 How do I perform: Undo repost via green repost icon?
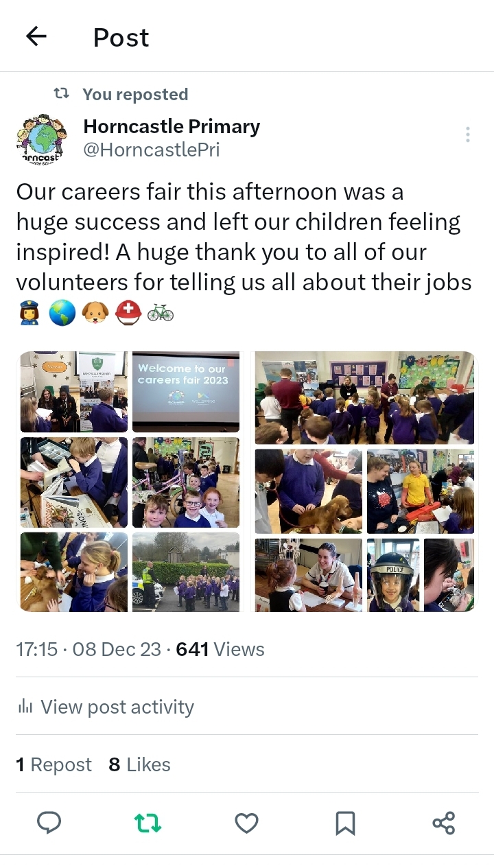[148, 823]
